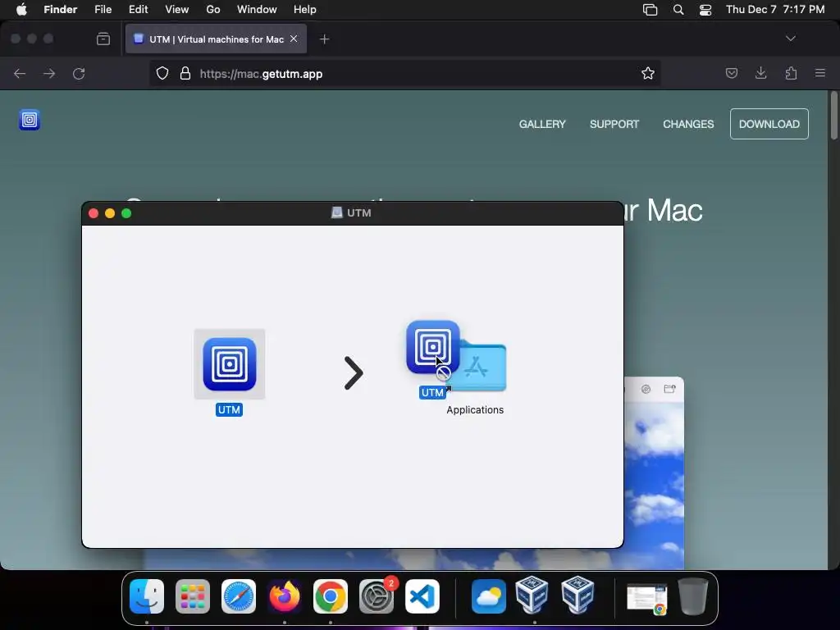Open the File menu

103,10
